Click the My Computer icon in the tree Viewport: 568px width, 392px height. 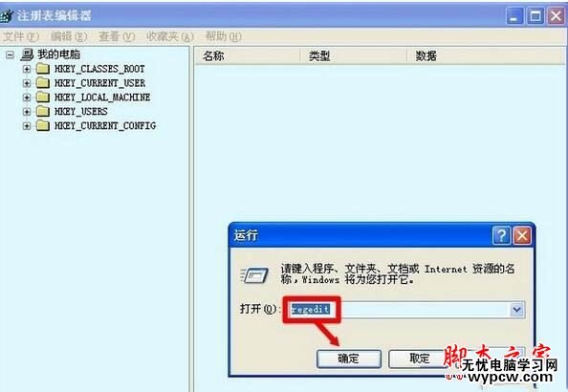click(27, 54)
